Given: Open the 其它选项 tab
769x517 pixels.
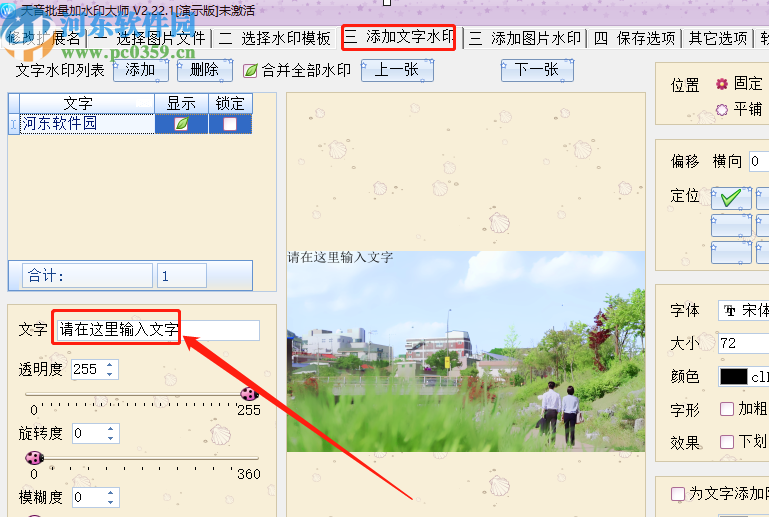Looking at the screenshot, I should coord(718,38).
